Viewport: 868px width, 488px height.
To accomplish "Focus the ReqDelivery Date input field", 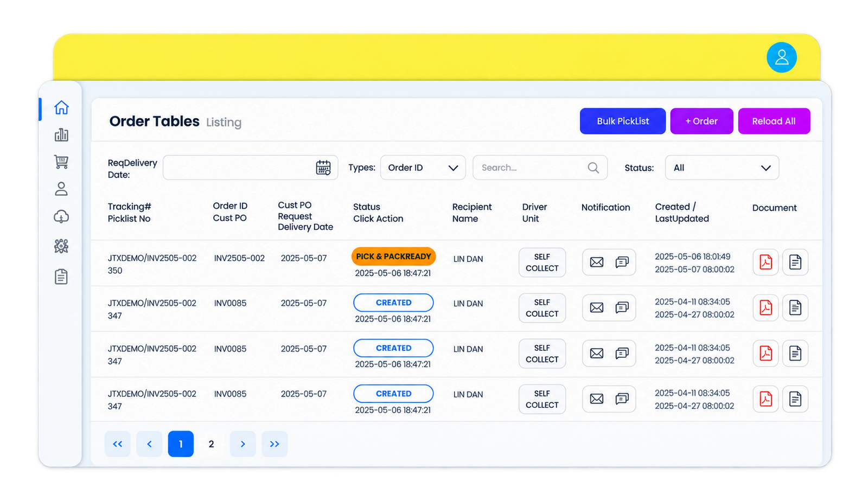I will tap(251, 168).
